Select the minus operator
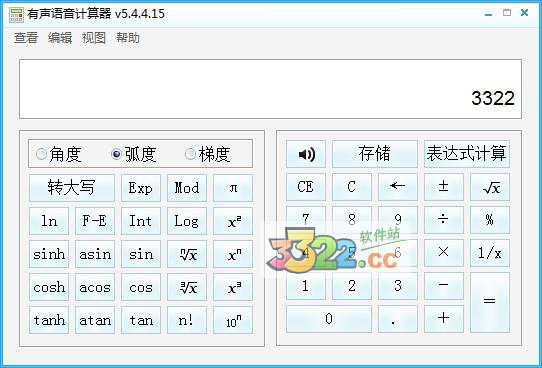 click(443, 286)
